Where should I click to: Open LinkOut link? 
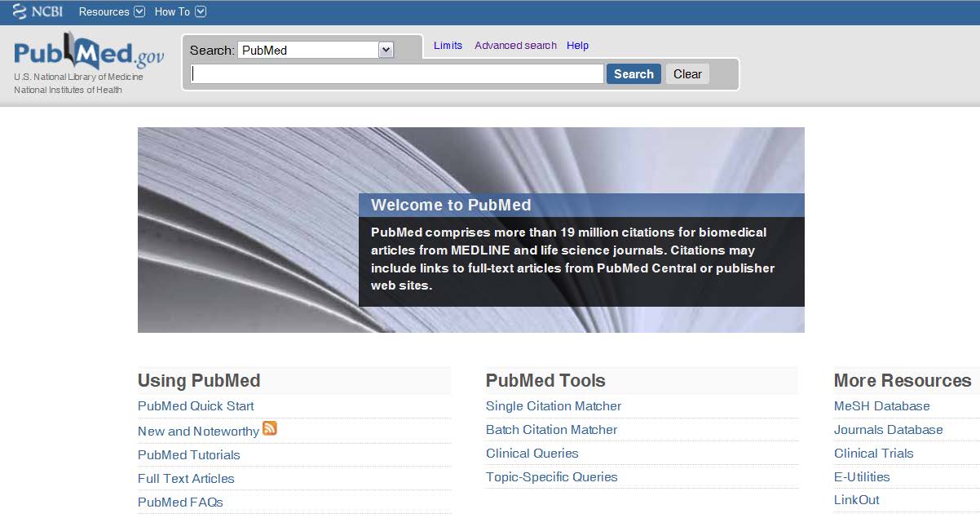(x=856, y=499)
